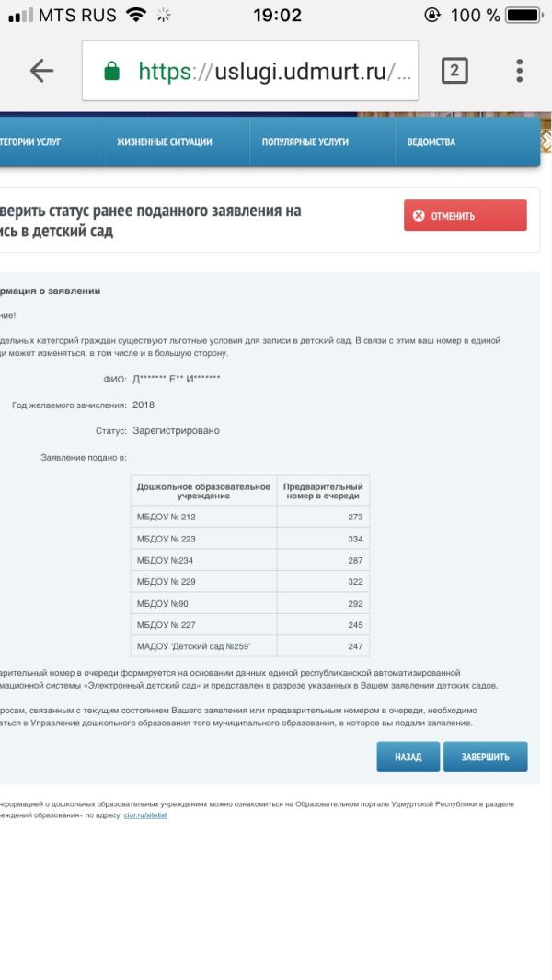
Task: Tap the Предварительный номер в очереди column header
Action: 322,490
